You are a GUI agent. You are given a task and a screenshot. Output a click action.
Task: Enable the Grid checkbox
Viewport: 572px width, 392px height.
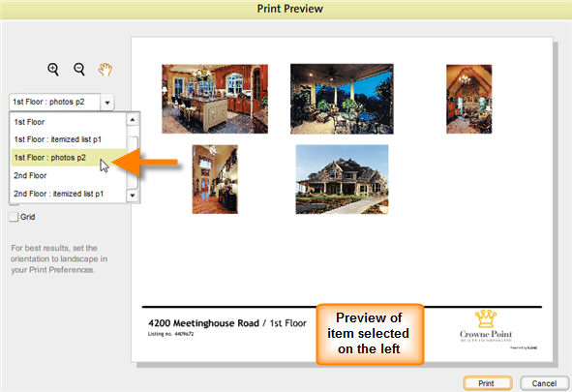point(14,217)
